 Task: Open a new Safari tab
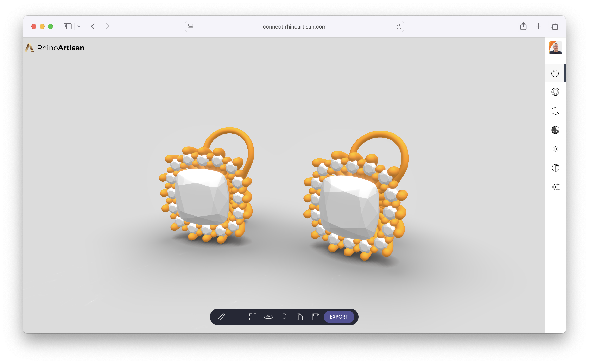point(538,26)
